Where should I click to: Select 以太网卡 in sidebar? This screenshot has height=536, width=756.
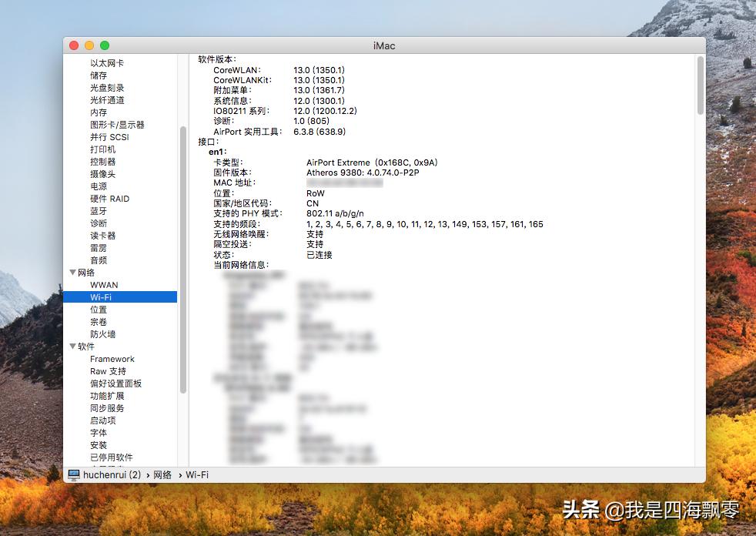pyautogui.click(x=107, y=63)
